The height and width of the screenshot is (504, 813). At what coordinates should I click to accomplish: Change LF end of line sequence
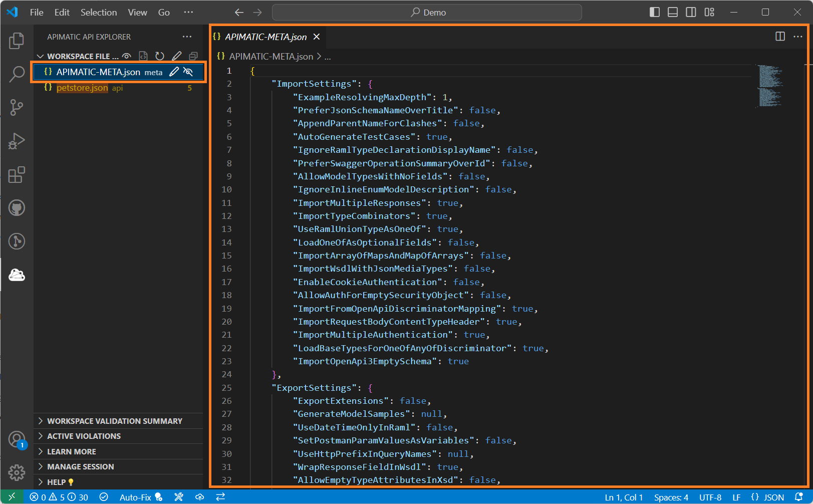point(736,497)
